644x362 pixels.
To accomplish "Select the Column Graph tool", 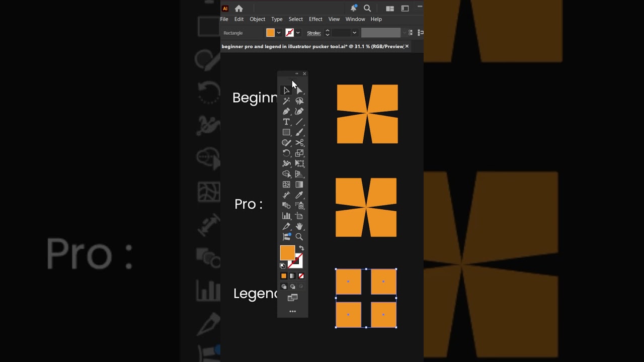I will pyautogui.click(x=286, y=216).
